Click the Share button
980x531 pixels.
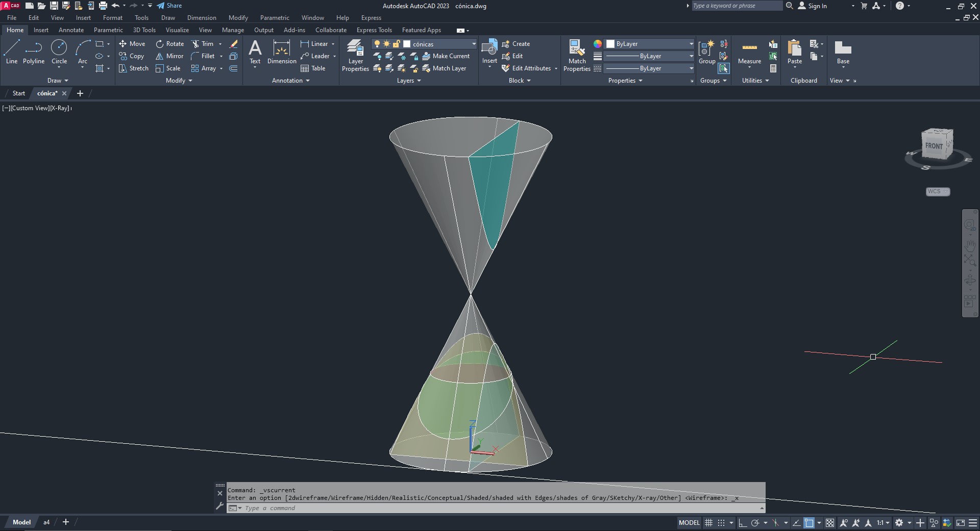(x=169, y=6)
